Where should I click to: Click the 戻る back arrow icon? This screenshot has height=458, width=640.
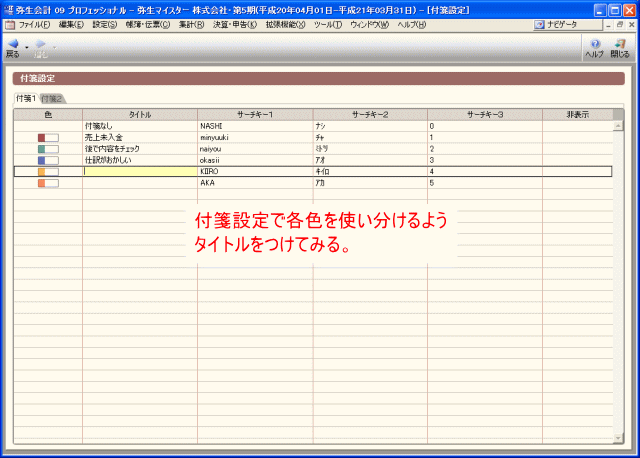click(13, 44)
